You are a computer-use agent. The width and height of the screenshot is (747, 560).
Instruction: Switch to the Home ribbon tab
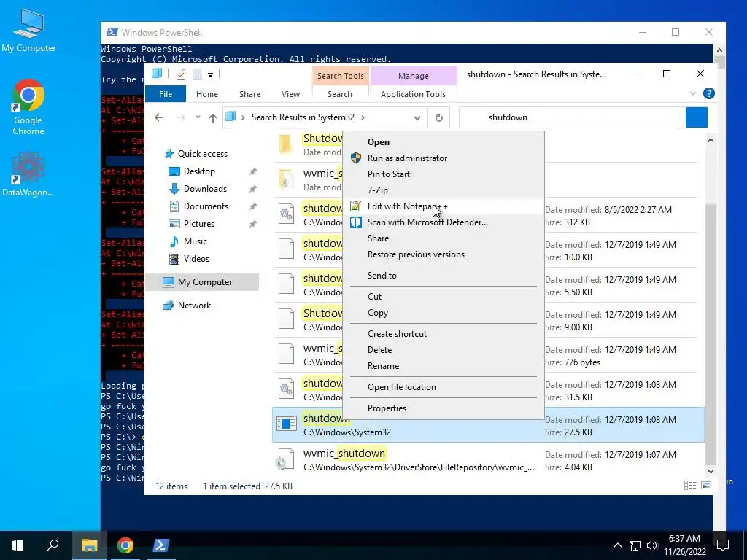(x=206, y=94)
